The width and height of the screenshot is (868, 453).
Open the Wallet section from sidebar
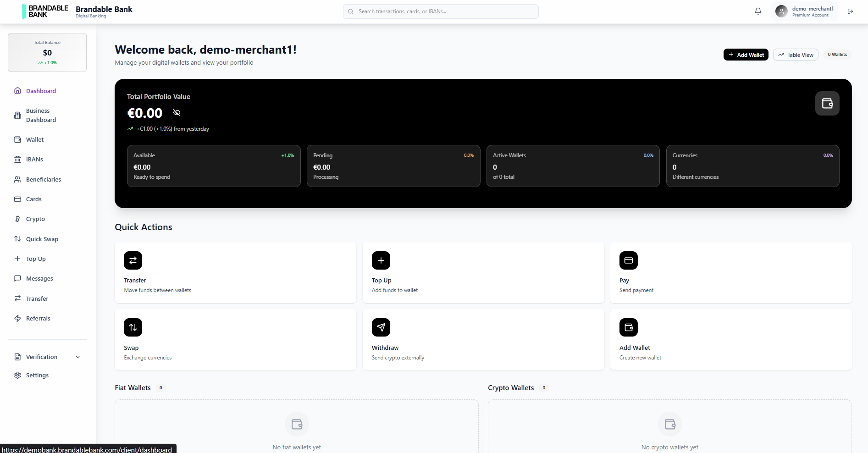click(34, 139)
